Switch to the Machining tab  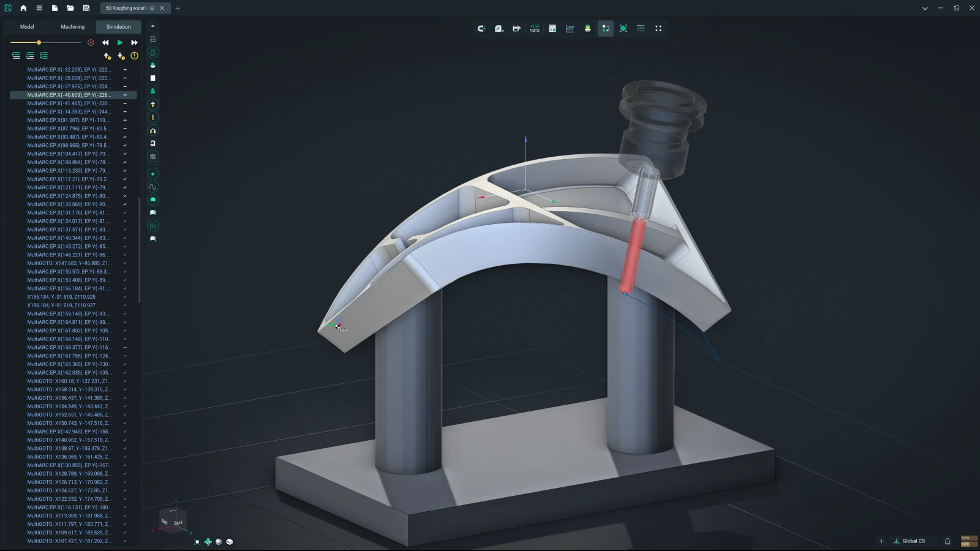pos(73,27)
